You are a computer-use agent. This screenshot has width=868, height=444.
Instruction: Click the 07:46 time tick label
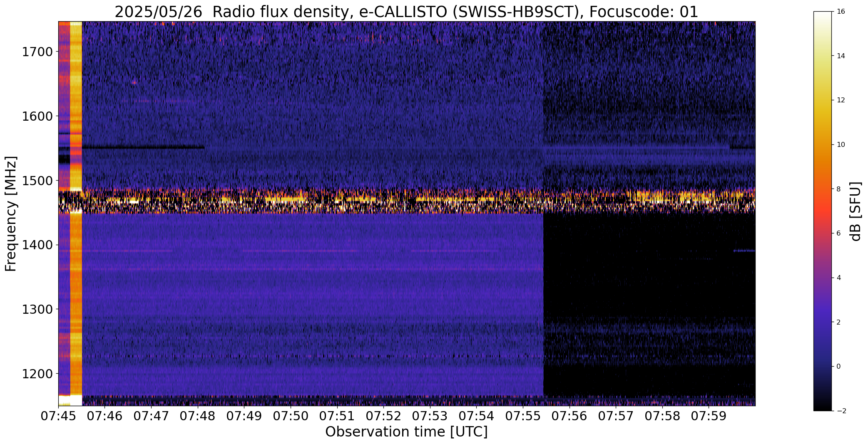(x=105, y=416)
